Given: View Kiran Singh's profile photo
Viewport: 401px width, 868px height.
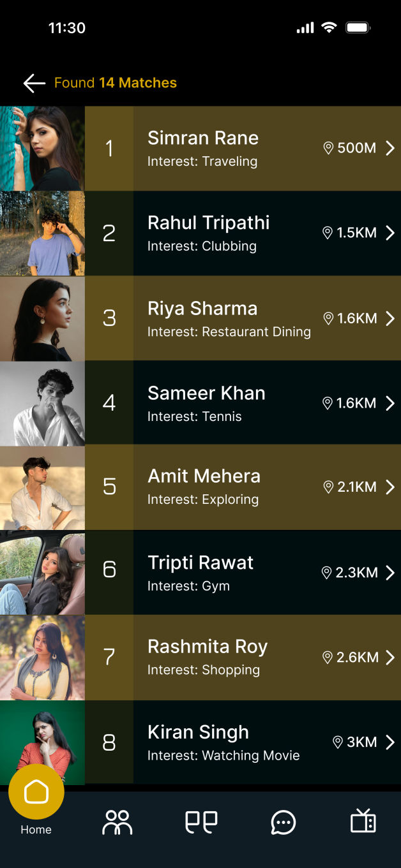Looking at the screenshot, I should (42, 733).
